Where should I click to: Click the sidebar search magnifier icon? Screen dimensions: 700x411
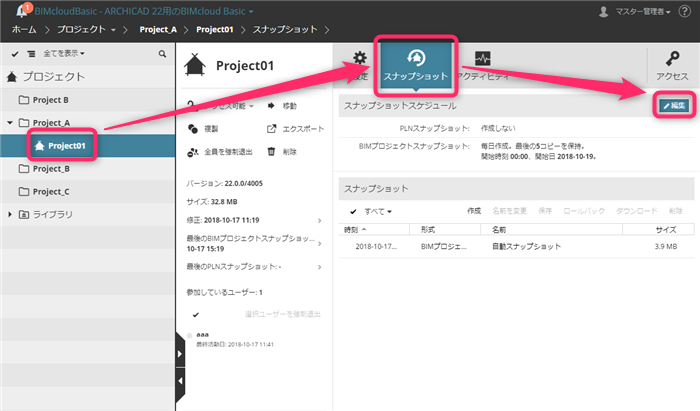click(x=162, y=54)
